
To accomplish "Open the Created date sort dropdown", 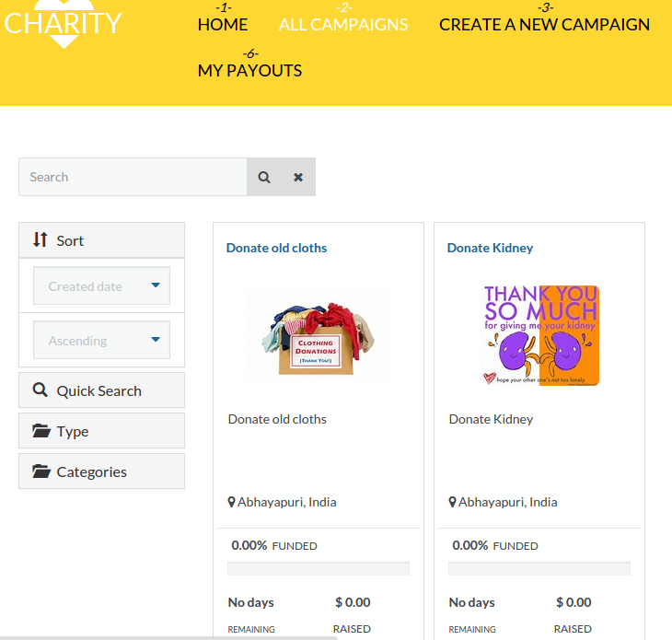I will (101, 286).
